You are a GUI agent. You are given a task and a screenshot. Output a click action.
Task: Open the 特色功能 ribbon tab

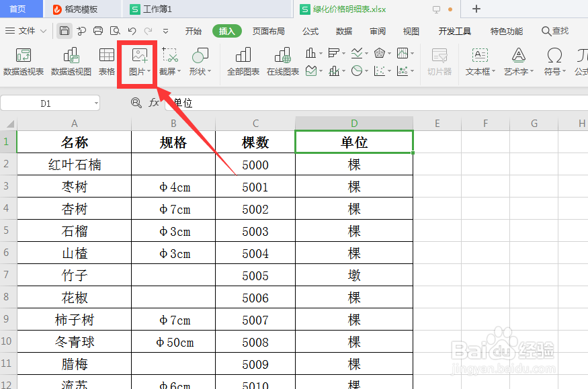pyautogui.click(x=506, y=31)
